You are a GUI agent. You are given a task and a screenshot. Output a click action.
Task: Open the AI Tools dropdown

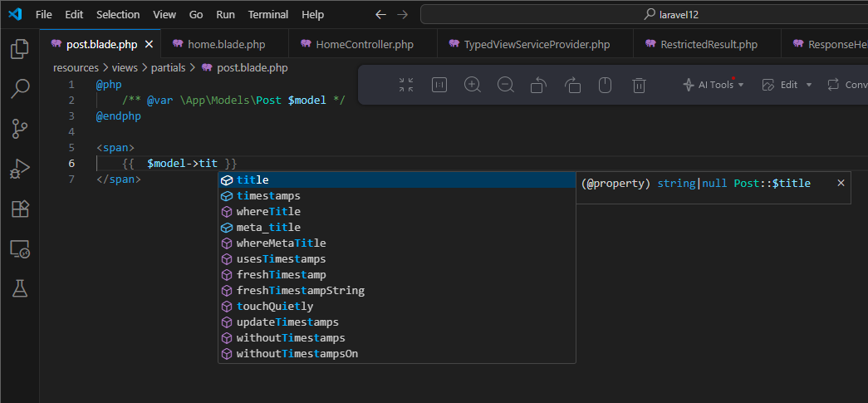(x=714, y=85)
